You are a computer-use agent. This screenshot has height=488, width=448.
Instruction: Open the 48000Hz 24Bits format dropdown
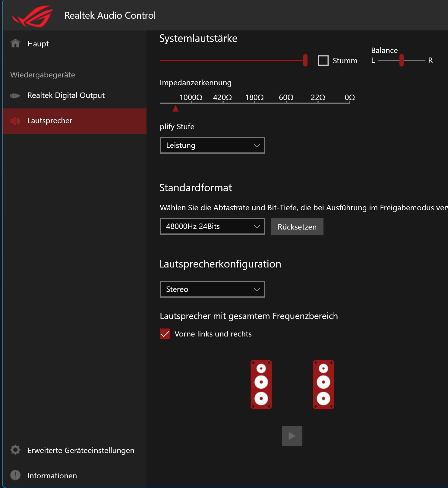[213, 226]
